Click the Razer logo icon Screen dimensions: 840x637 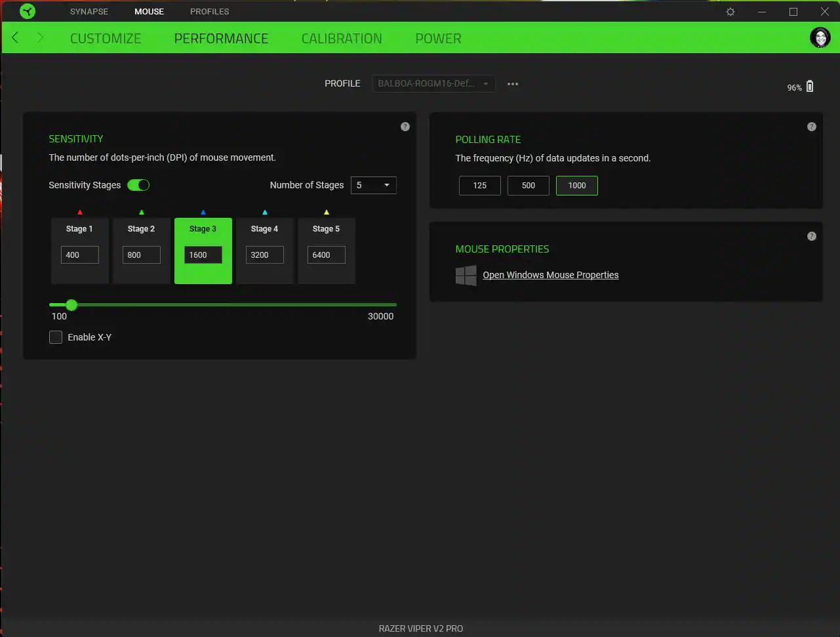pyautogui.click(x=28, y=11)
